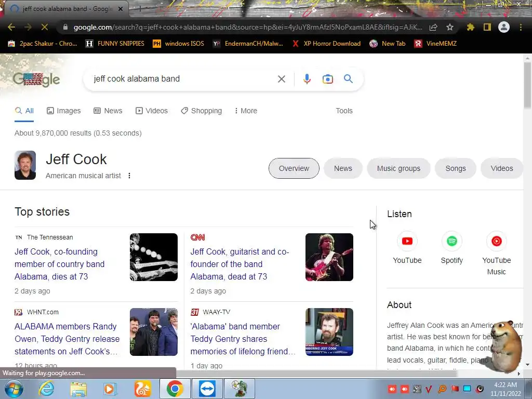Open the EndermanCH/Malw... bookmark

click(248, 44)
